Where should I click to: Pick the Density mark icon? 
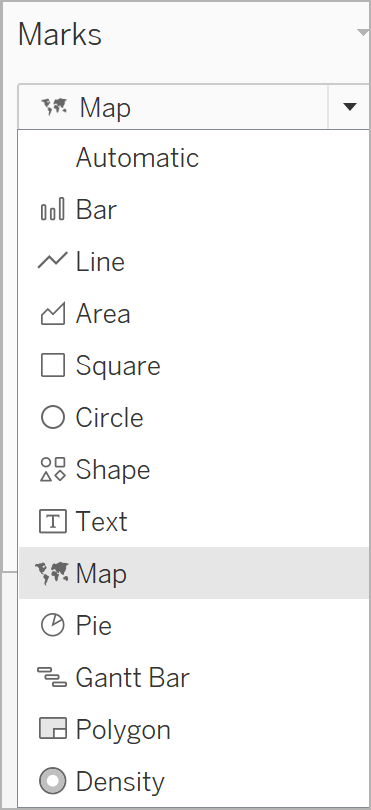click(53, 782)
